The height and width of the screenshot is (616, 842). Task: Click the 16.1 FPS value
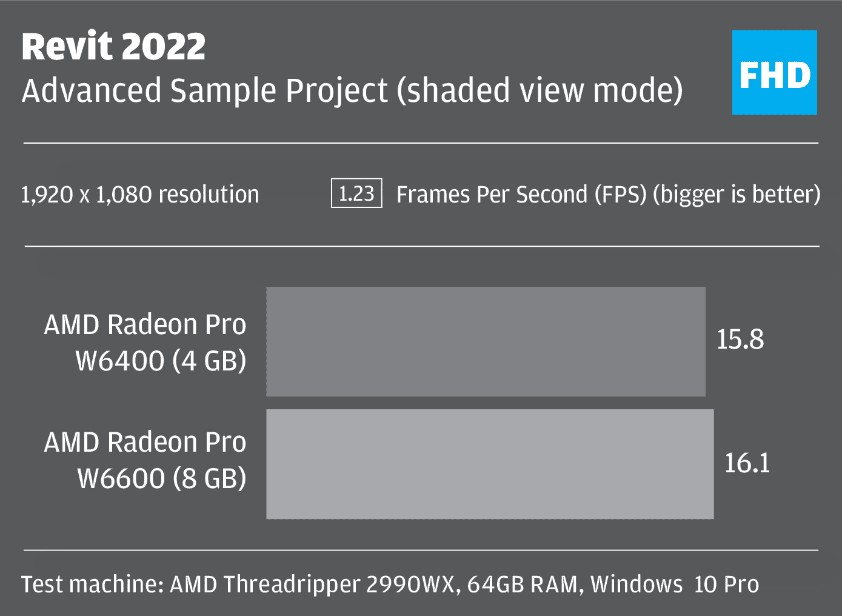(x=747, y=463)
